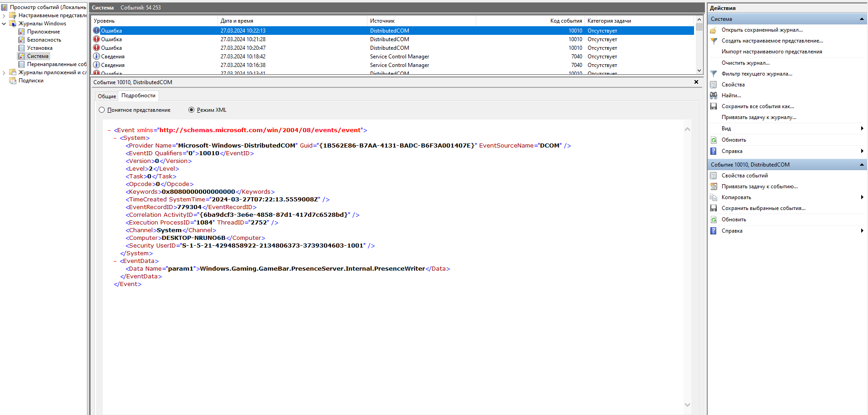Screen dimensions: 868x415
Task: Select the 'Понятное представление' radio button
Action: point(102,110)
